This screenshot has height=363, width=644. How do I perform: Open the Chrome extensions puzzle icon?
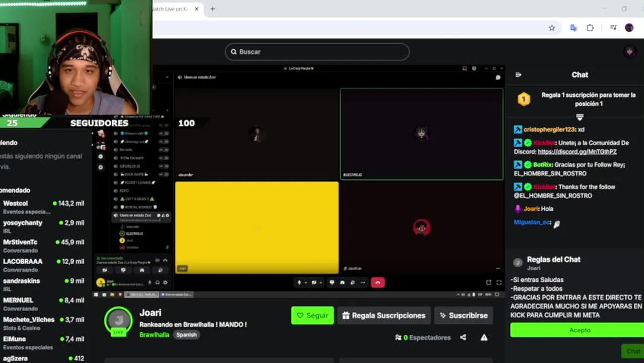[590, 28]
